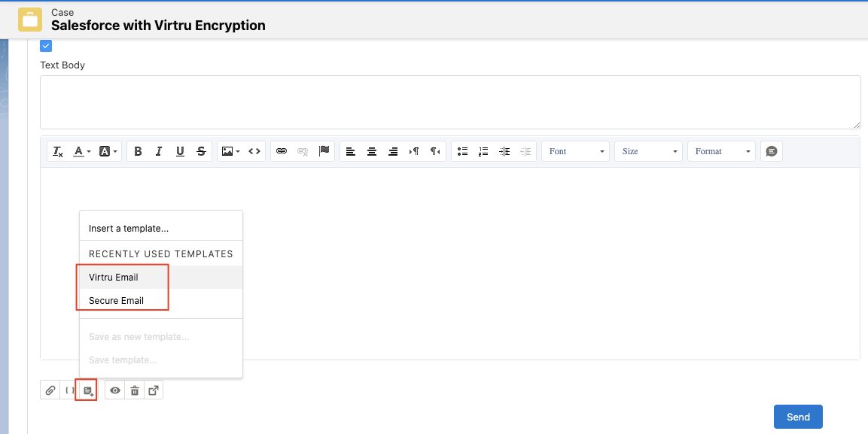The width and height of the screenshot is (868, 434).
Task: Align text left
Action: click(x=350, y=151)
